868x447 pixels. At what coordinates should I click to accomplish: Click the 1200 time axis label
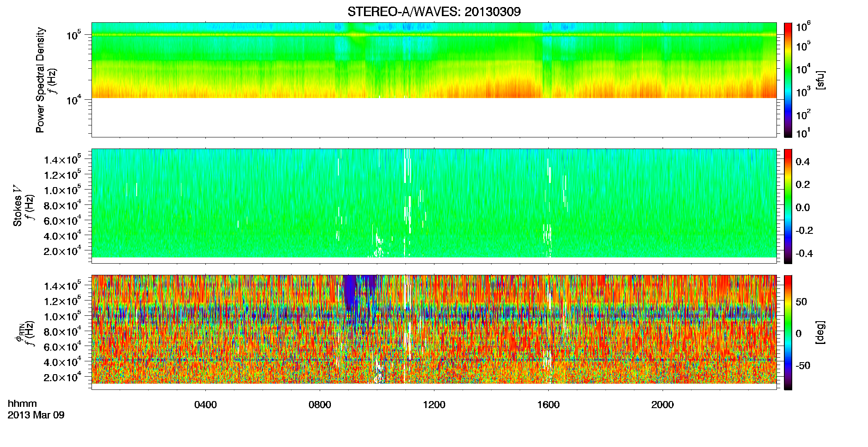point(434,405)
